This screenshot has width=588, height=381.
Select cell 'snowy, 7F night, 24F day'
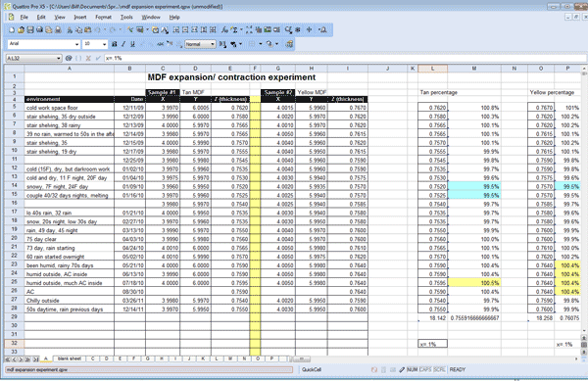coord(70,186)
